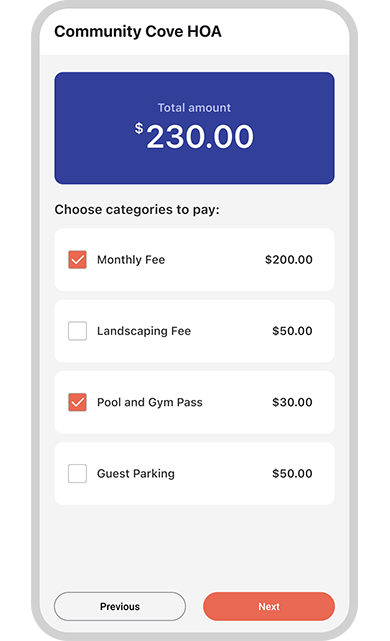This screenshot has height=641, width=390.
Task: Select the Monthly Fee label text
Action: [131, 260]
